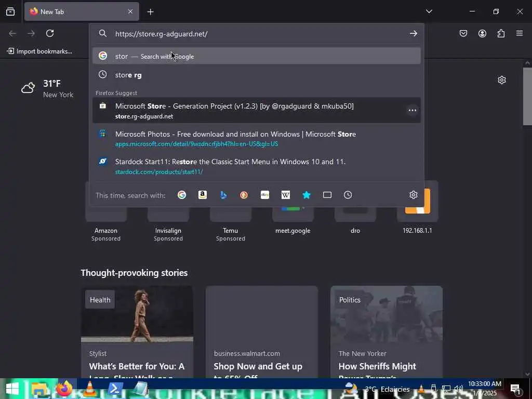Click the Go arrow in address bar
Image resolution: width=532 pixels, height=399 pixels.
pyautogui.click(x=413, y=33)
